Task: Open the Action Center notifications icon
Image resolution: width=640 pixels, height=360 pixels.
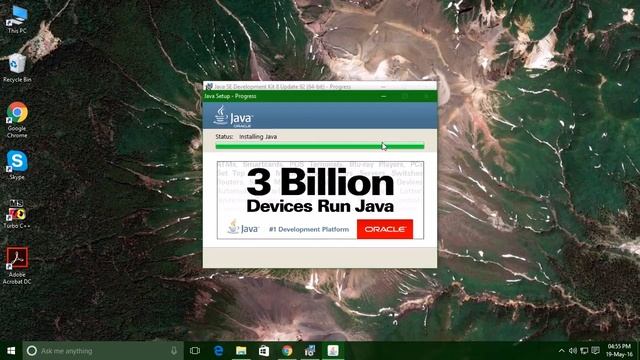Action: [596, 351]
